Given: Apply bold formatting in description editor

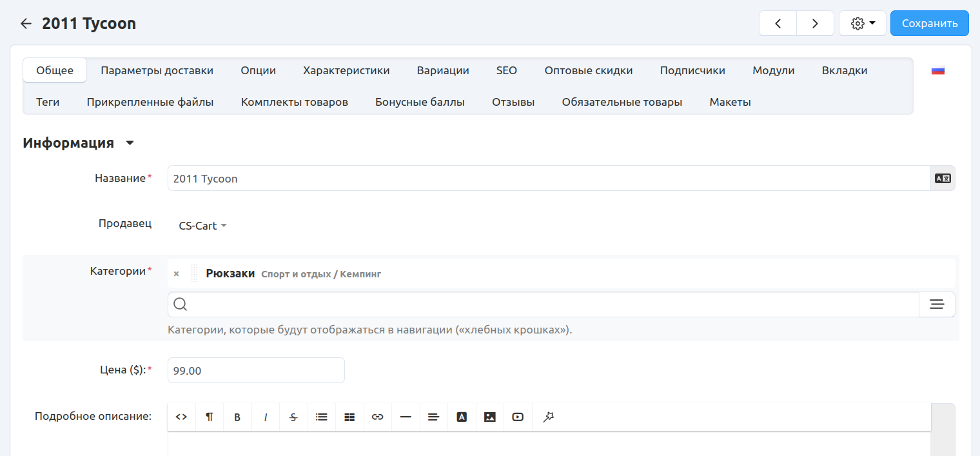Looking at the screenshot, I should 237,417.
